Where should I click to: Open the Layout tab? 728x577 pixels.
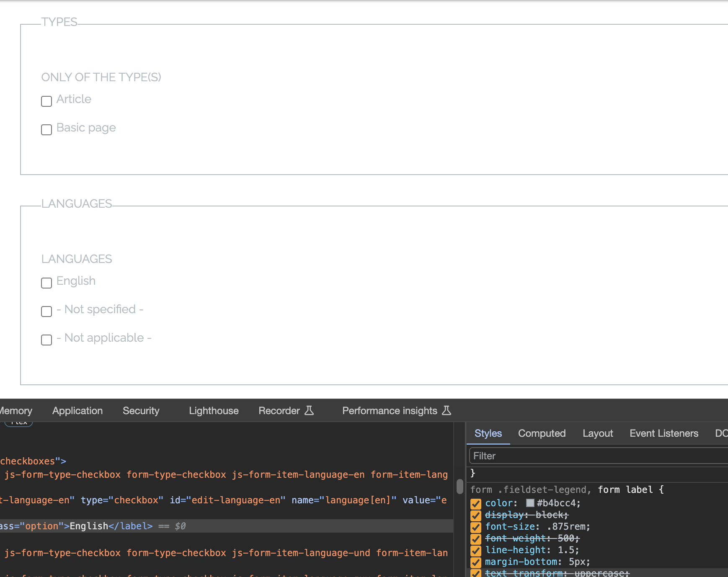click(598, 433)
